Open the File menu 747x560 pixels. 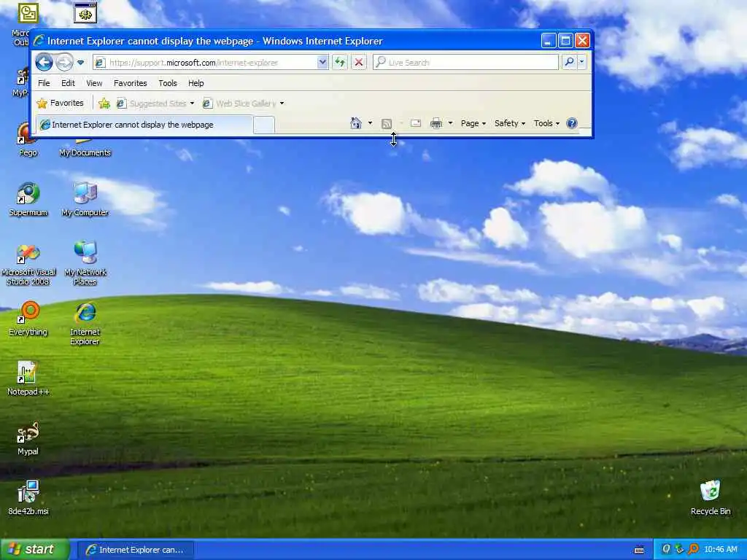(44, 83)
